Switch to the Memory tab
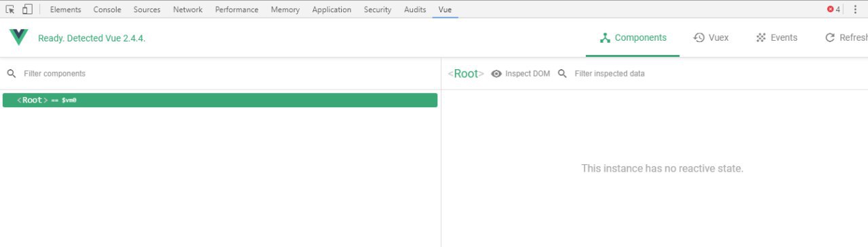Viewport: 868px width, 247px height. tap(285, 9)
